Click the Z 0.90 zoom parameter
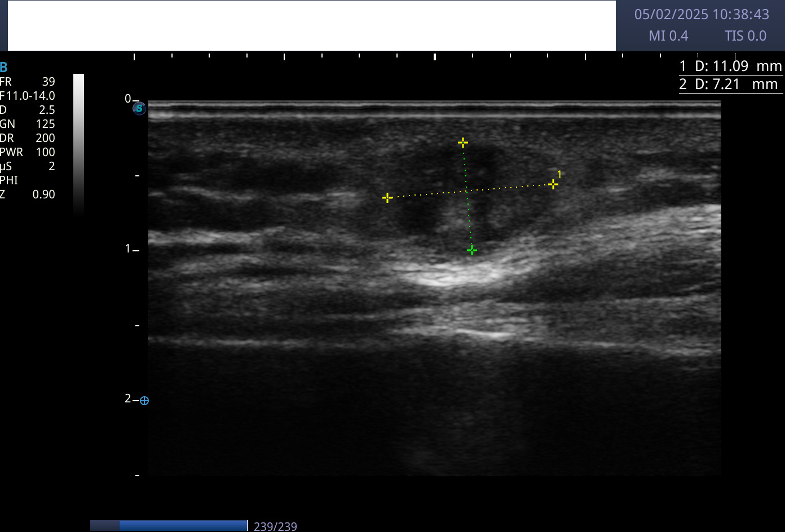Image resolution: width=785 pixels, height=532 pixels. click(x=28, y=194)
